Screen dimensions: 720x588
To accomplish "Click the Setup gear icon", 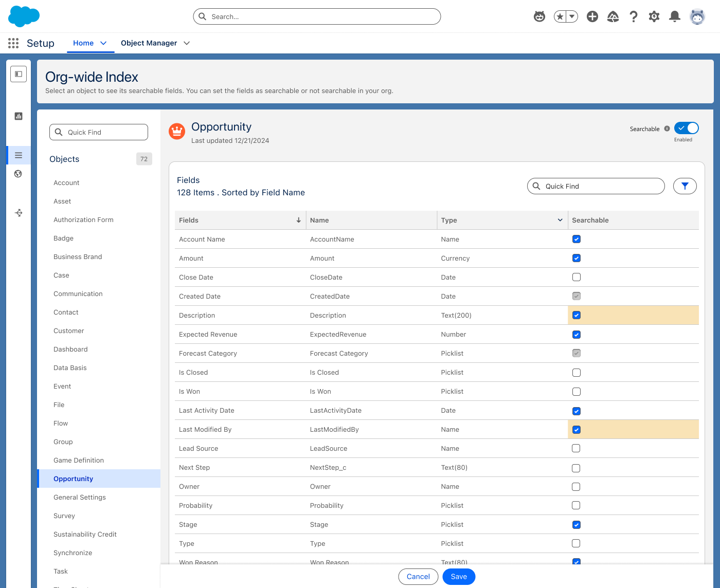I will pos(654,16).
